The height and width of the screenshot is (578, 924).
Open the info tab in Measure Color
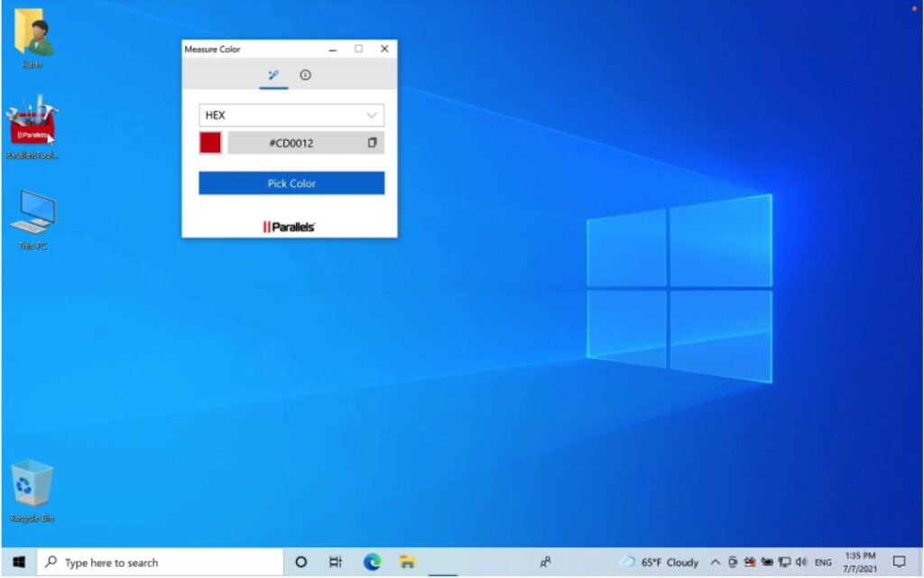[305, 76]
